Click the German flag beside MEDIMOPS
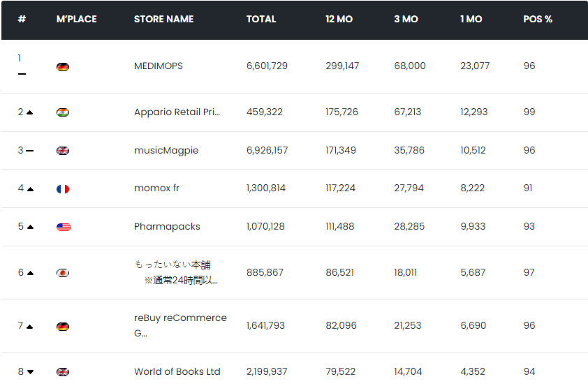588x386 pixels. click(63, 67)
